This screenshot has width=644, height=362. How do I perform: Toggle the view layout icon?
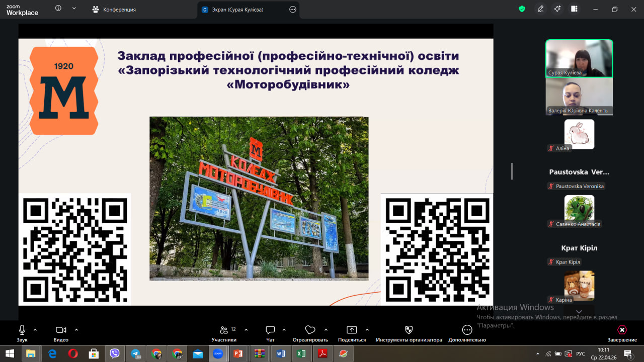click(x=574, y=9)
